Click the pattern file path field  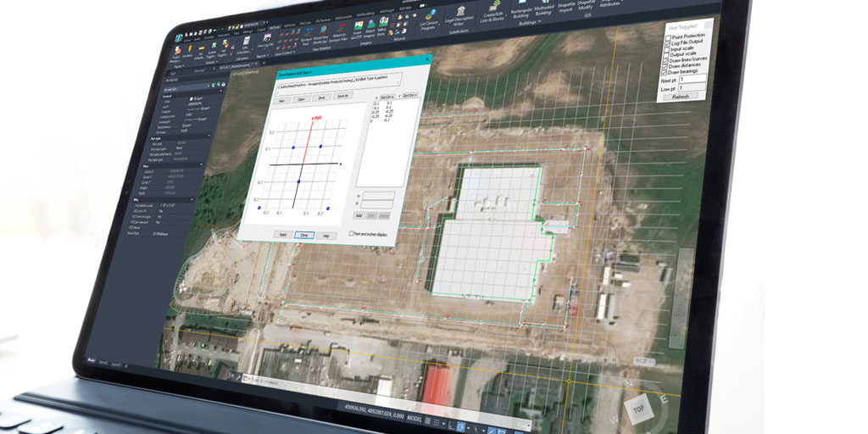(x=338, y=83)
